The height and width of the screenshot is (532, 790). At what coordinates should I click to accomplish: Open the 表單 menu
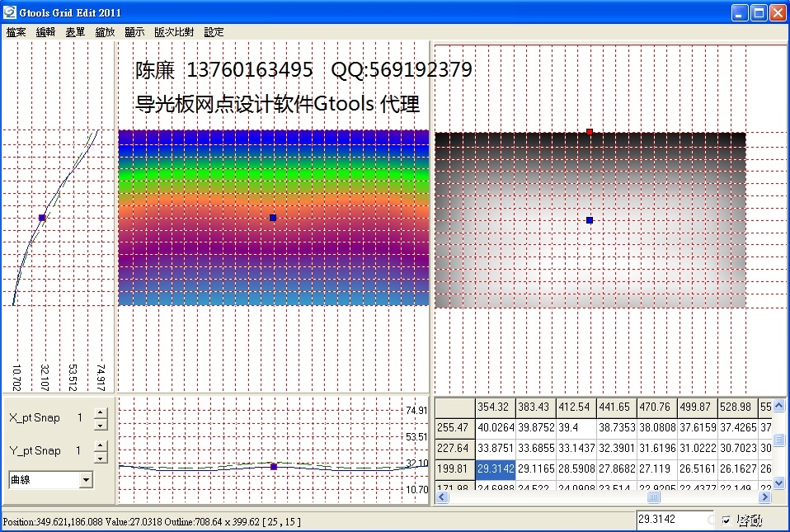click(75, 32)
